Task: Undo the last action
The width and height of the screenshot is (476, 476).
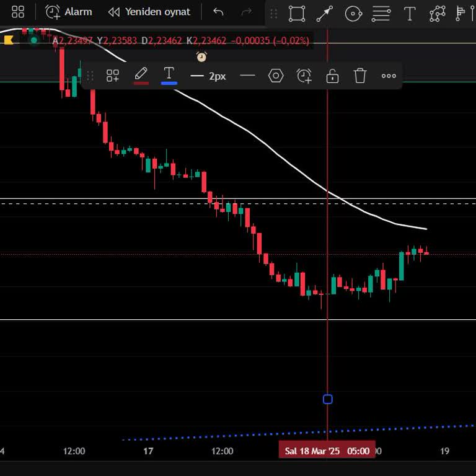Action: pos(218,12)
